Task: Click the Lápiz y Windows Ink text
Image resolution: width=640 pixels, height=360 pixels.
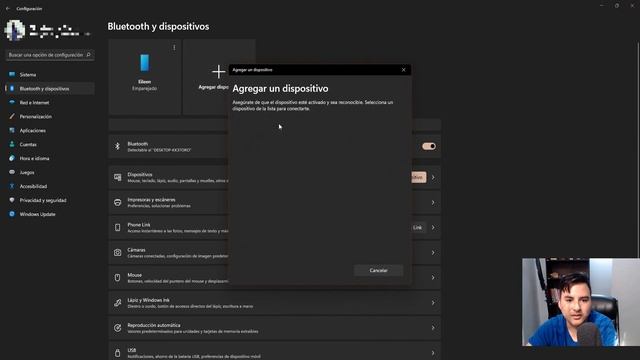Action: coord(148,300)
